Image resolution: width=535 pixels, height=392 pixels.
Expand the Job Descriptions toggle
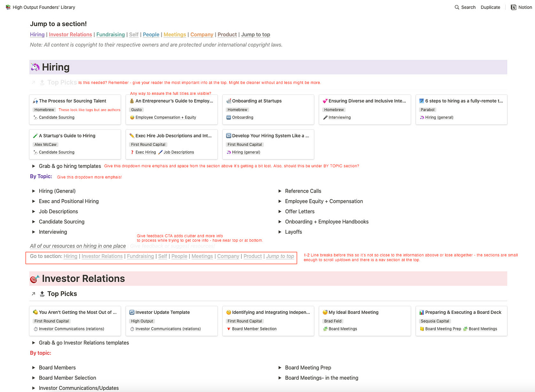(33, 212)
